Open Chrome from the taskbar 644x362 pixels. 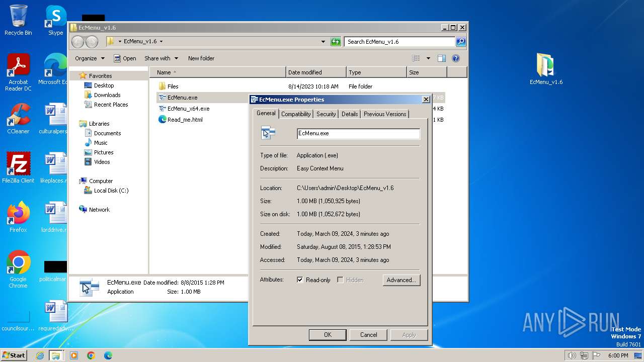pos(91,355)
